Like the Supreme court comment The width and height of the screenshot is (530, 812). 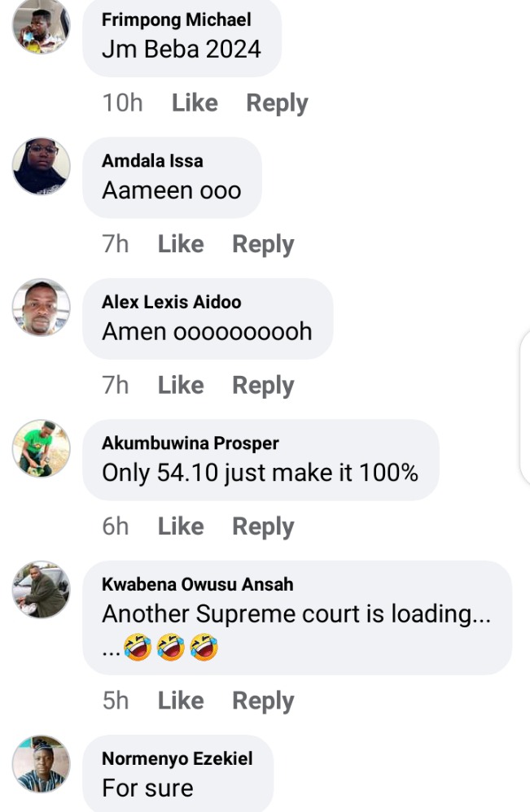tap(181, 701)
